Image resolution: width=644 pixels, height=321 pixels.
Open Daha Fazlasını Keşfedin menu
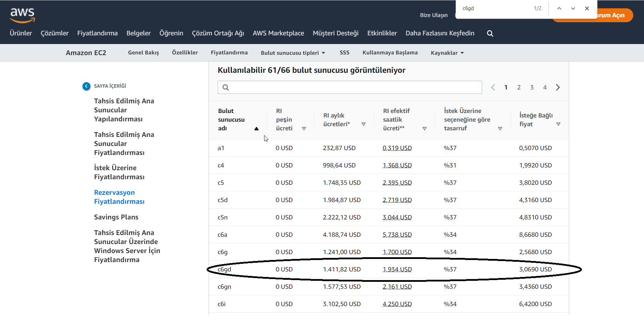pos(440,33)
